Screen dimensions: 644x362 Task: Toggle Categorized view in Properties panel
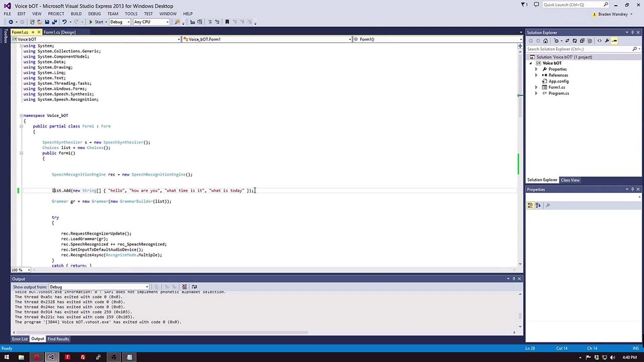[x=530, y=205]
